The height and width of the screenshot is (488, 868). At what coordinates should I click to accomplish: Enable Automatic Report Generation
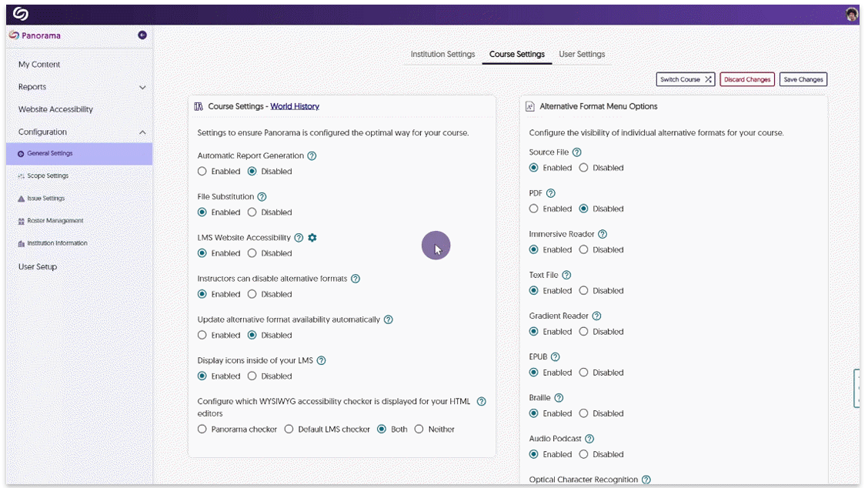coord(204,171)
